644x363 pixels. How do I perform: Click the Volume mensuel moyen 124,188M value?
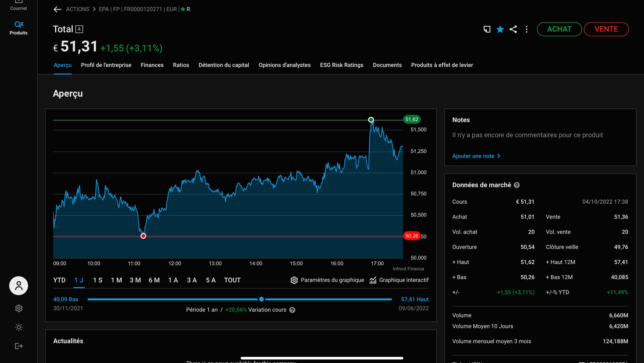point(615,341)
